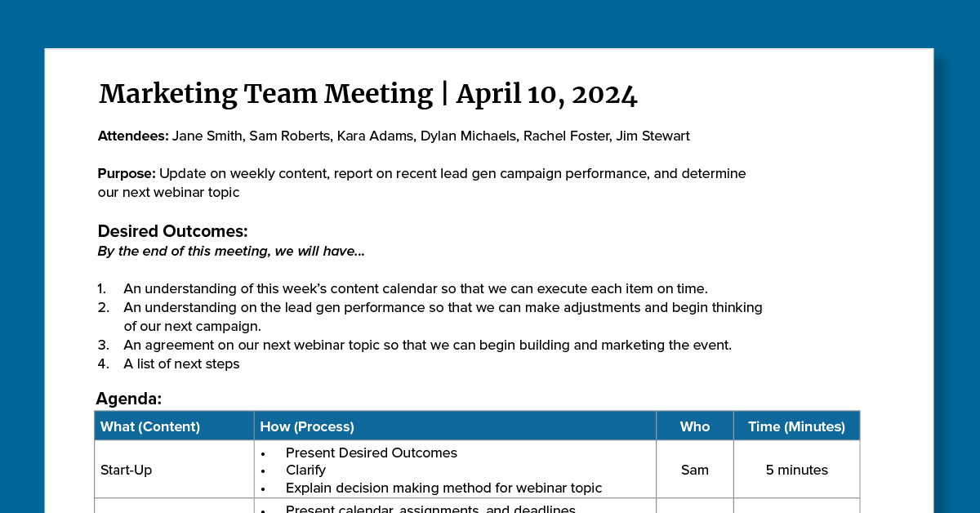Click the '5 minutes' table cell
Screen dimensions: 980x513
pos(796,471)
